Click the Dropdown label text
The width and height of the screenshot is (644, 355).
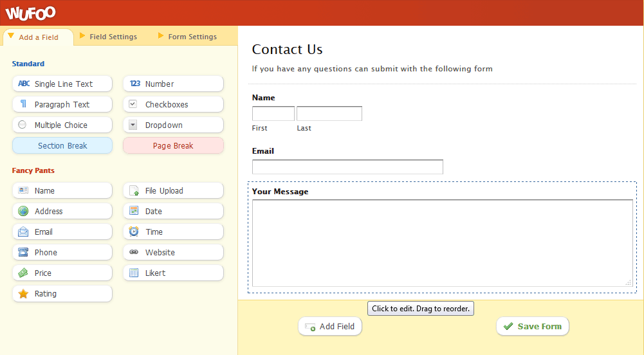coord(163,125)
